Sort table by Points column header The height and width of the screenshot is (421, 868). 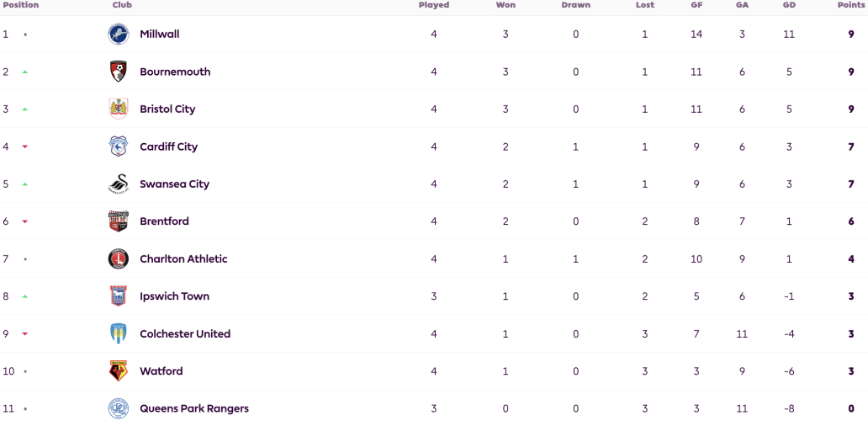[x=851, y=5]
